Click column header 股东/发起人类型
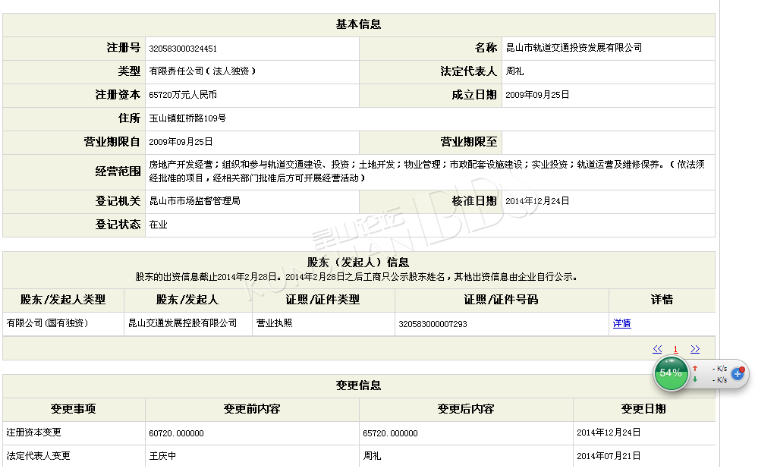The image size is (780, 467). coord(63,299)
